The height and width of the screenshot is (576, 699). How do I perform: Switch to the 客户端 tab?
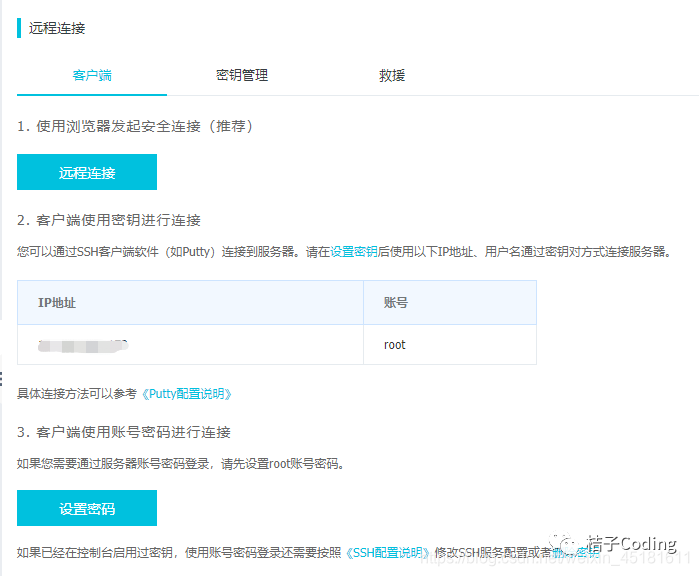(x=92, y=75)
